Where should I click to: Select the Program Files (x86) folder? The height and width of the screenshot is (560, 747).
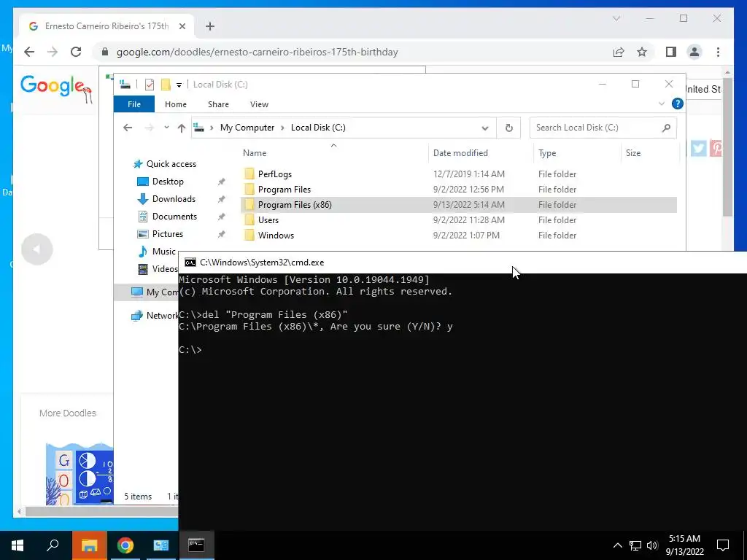tap(458, 205)
